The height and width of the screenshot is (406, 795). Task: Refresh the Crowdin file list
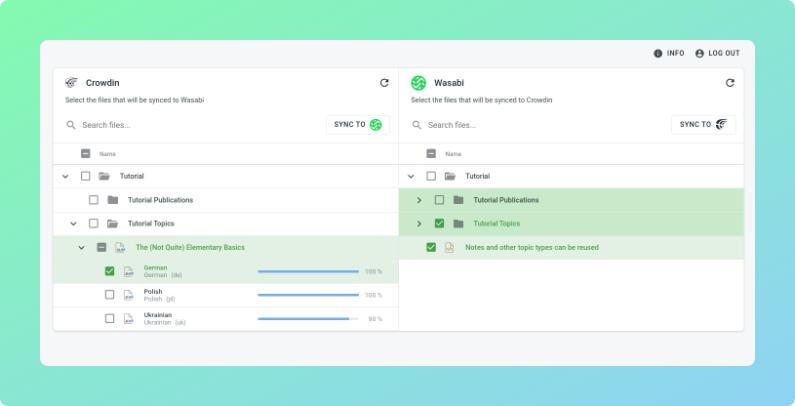pos(384,83)
